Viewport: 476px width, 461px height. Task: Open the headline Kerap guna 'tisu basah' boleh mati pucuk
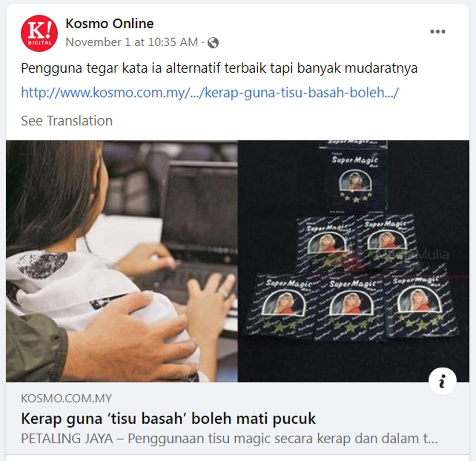coord(168,419)
